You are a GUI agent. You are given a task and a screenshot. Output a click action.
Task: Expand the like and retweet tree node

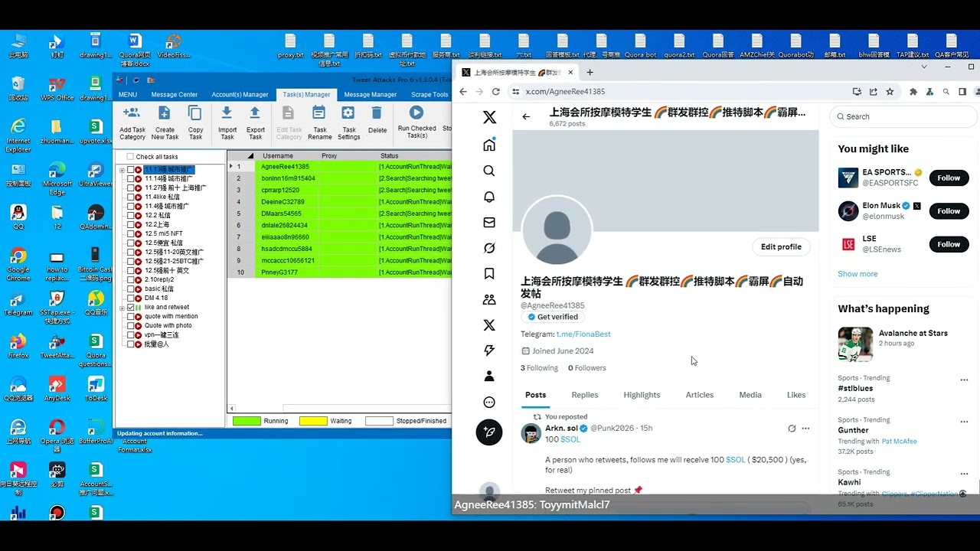122,308
